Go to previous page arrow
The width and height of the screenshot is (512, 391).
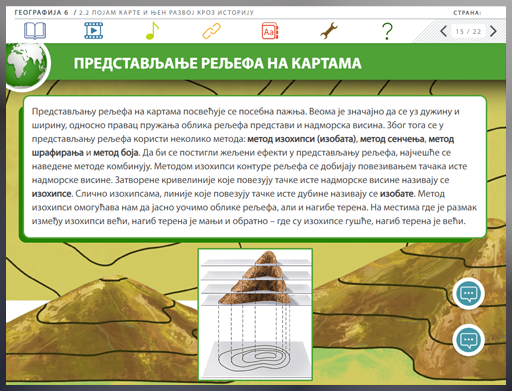tap(443, 31)
